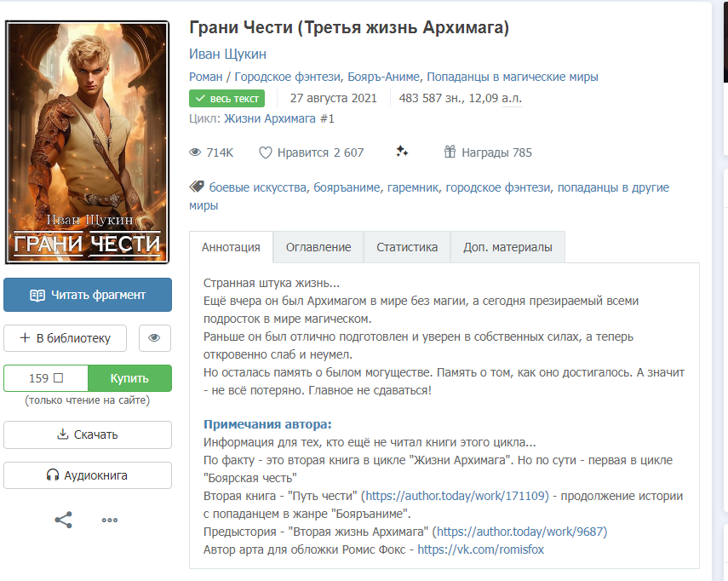Click the heart Нравится icon

[x=266, y=152]
